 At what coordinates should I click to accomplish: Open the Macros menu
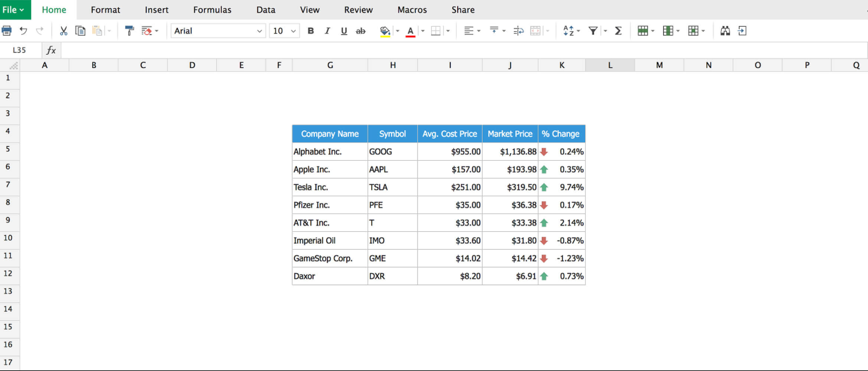[411, 10]
